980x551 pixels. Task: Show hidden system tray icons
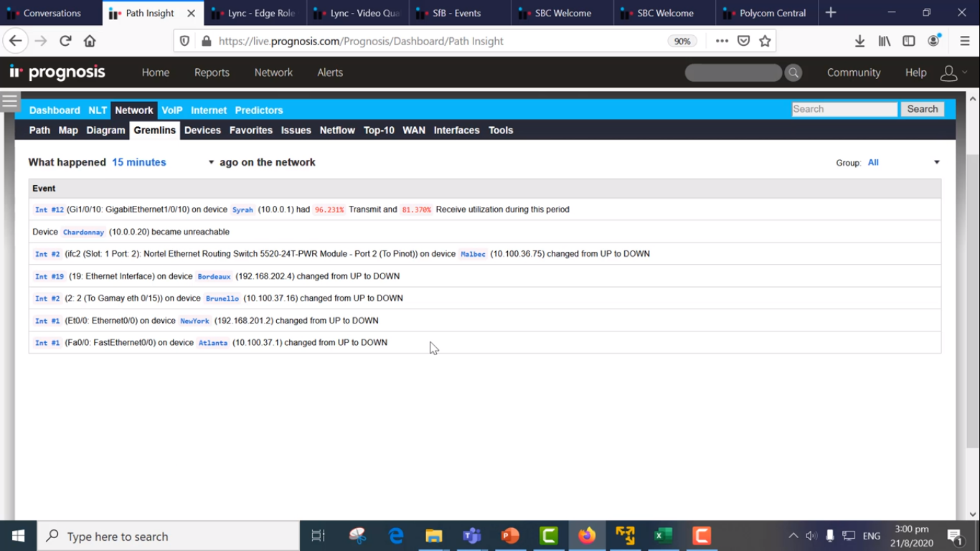coord(793,536)
